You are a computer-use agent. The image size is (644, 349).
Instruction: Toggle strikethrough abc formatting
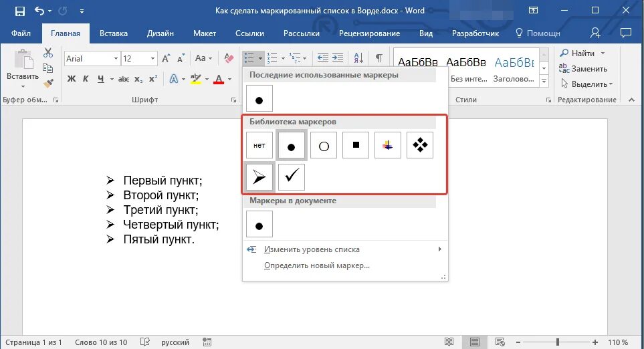pyautogui.click(x=124, y=79)
